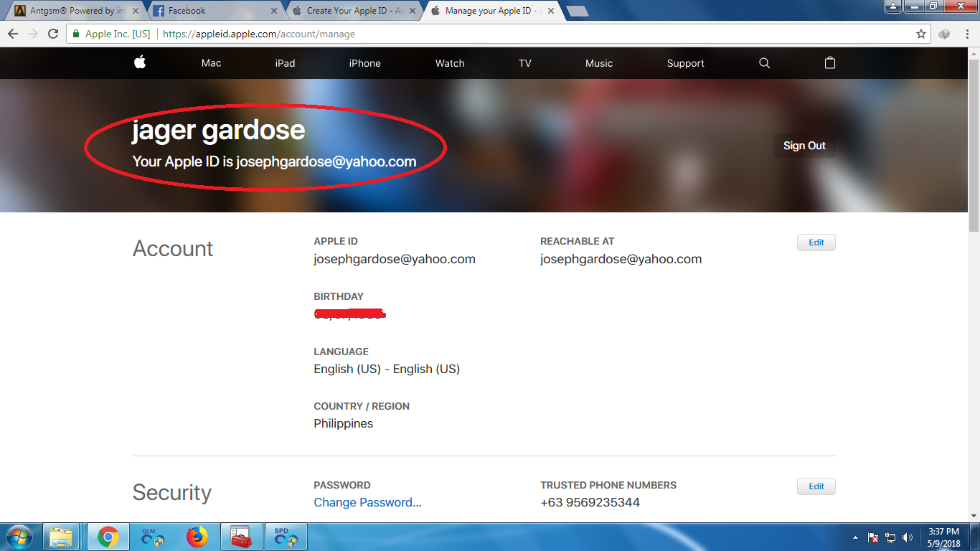Click the language value English (US) - English (US)
This screenshot has height=551, width=980.
pos(387,369)
